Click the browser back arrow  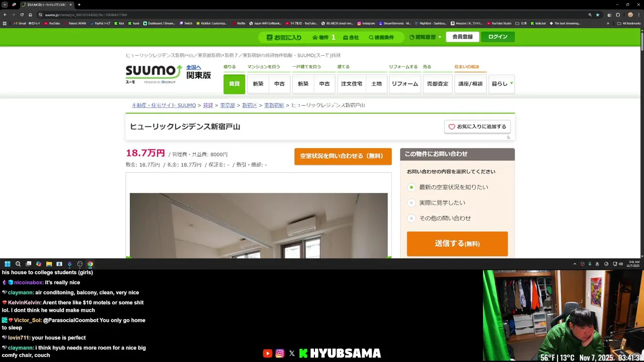[5, 15]
